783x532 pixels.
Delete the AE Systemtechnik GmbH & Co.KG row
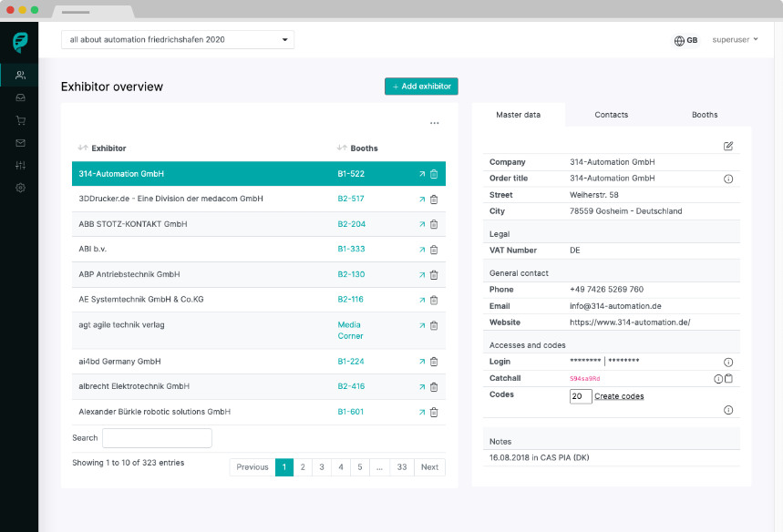[x=434, y=300]
